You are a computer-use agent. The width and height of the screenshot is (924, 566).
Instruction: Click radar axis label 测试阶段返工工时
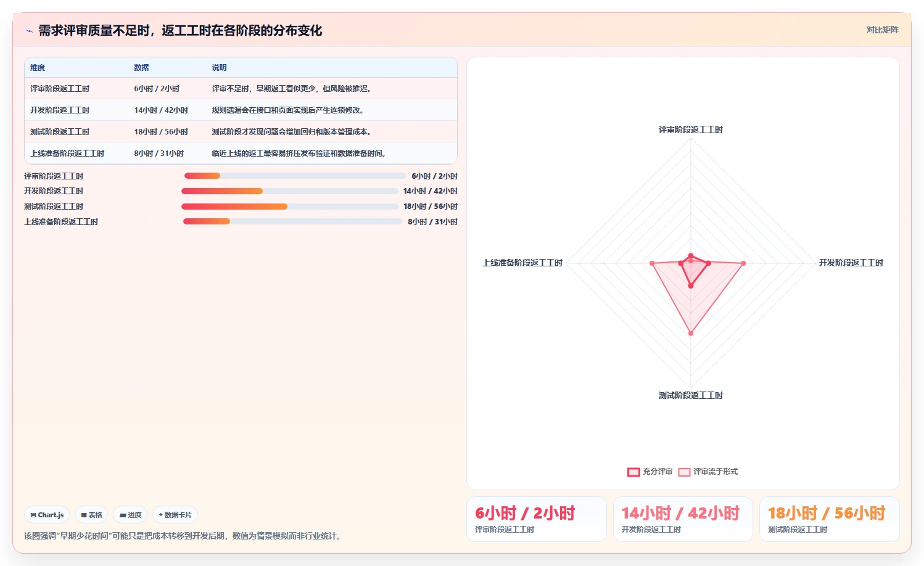690,395
